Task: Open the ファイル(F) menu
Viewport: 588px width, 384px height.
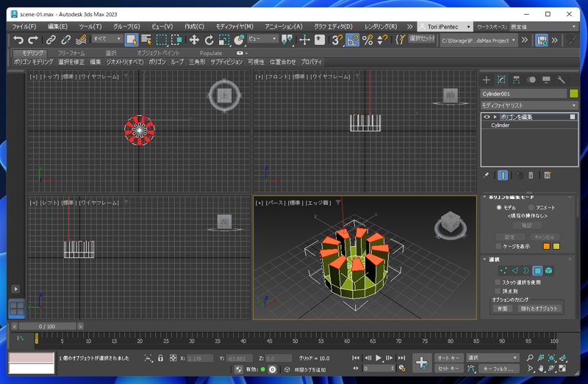Action: [24, 26]
